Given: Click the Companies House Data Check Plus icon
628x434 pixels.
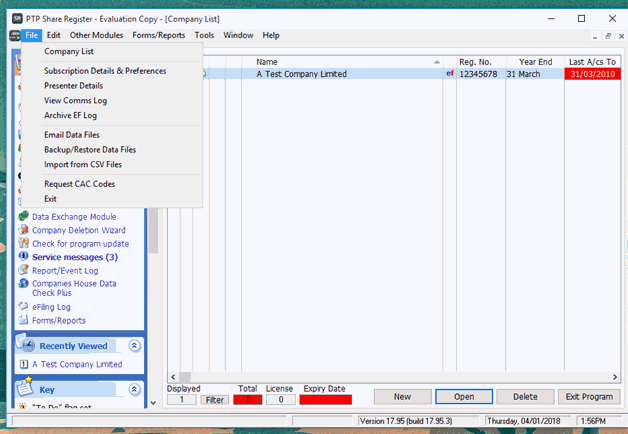Looking at the screenshot, I should click(24, 283).
